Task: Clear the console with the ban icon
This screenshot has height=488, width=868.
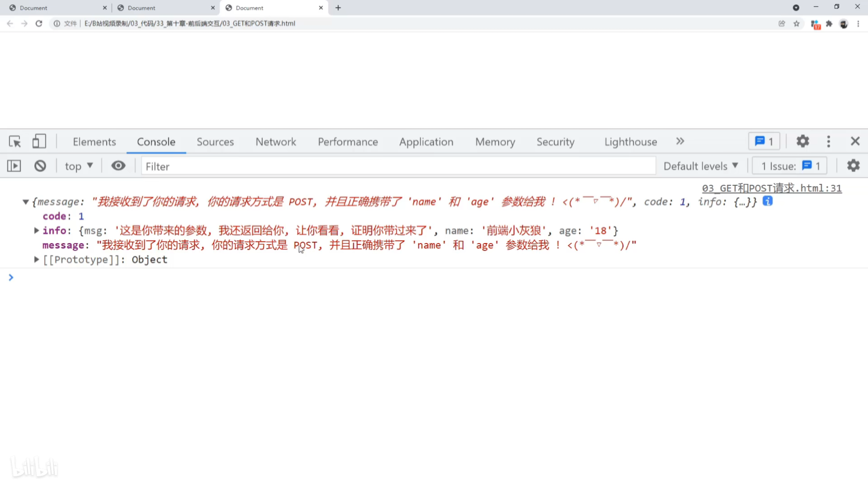Action: 40,166
